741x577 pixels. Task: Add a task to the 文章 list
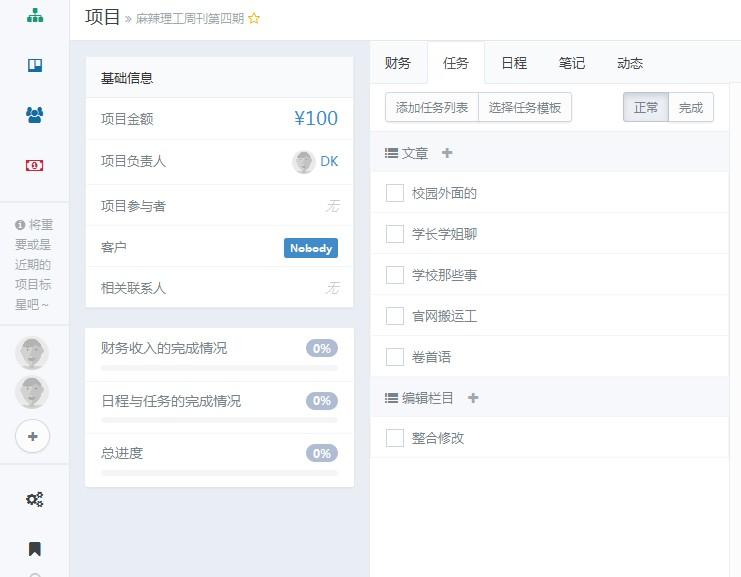pos(447,153)
